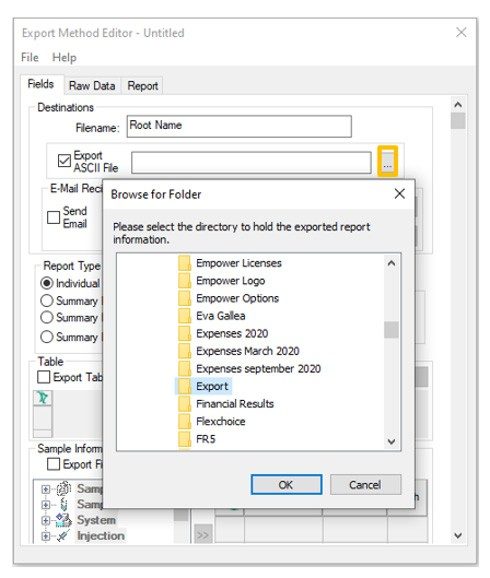
Task: Expand the Injection tree node
Action: tap(45, 536)
